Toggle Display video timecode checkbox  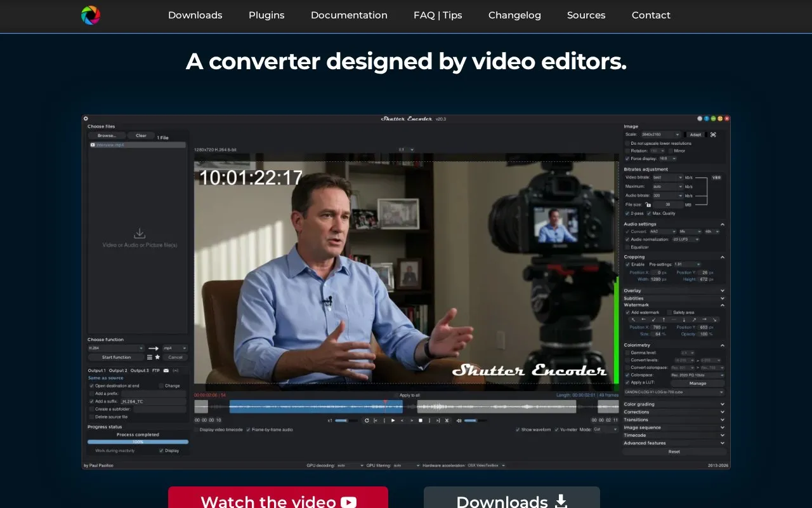click(x=197, y=430)
